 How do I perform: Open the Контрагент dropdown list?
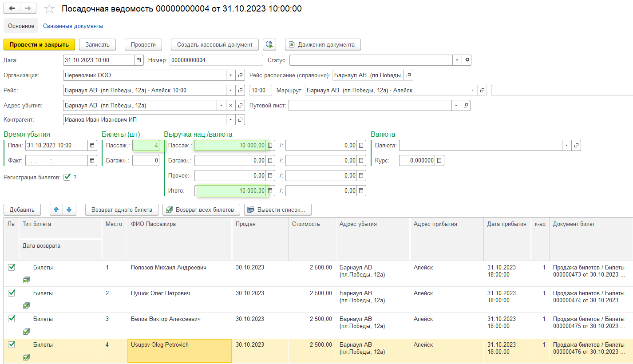coord(230,120)
